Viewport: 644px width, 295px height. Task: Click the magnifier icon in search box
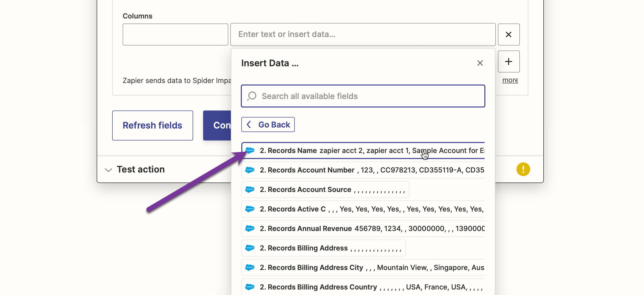tap(252, 96)
